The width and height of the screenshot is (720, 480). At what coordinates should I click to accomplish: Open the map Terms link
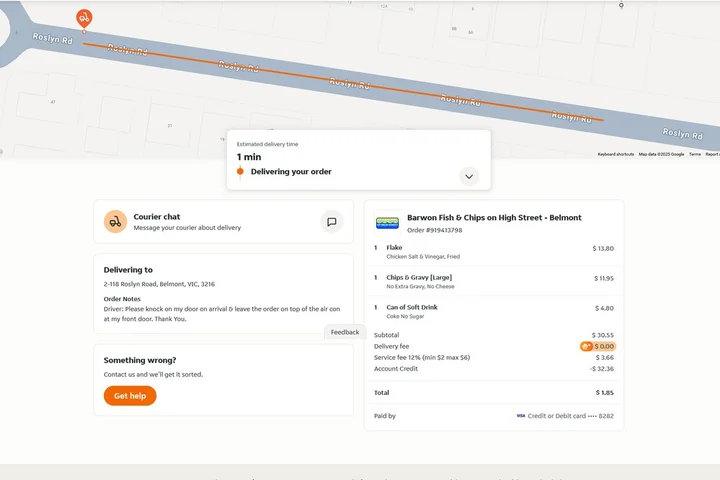(x=694, y=154)
